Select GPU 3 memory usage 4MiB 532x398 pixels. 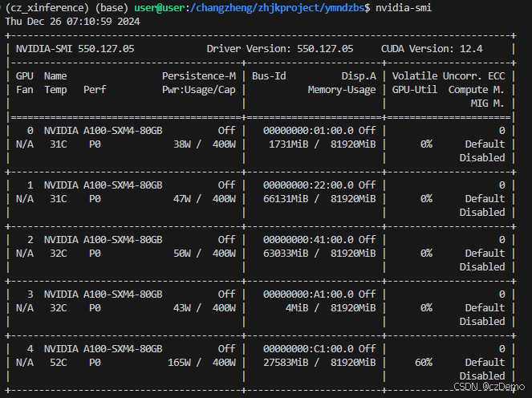point(297,308)
